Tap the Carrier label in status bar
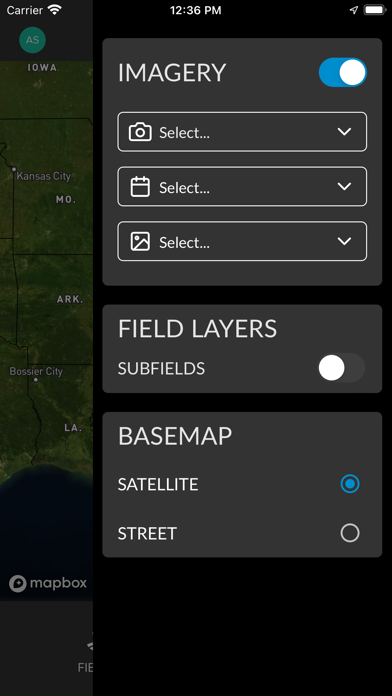Viewport: 392px width, 696px height. tap(24, 10)
